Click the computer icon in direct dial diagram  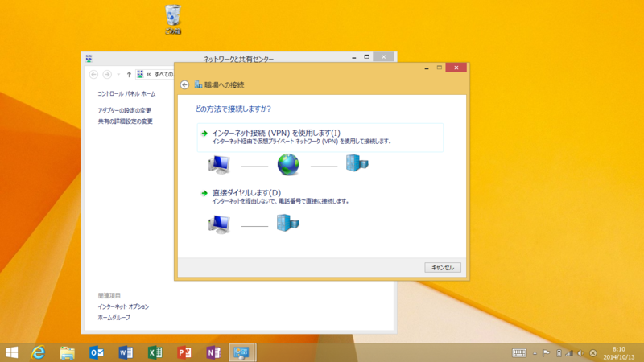pyautogui.click(x=219, y=224)
